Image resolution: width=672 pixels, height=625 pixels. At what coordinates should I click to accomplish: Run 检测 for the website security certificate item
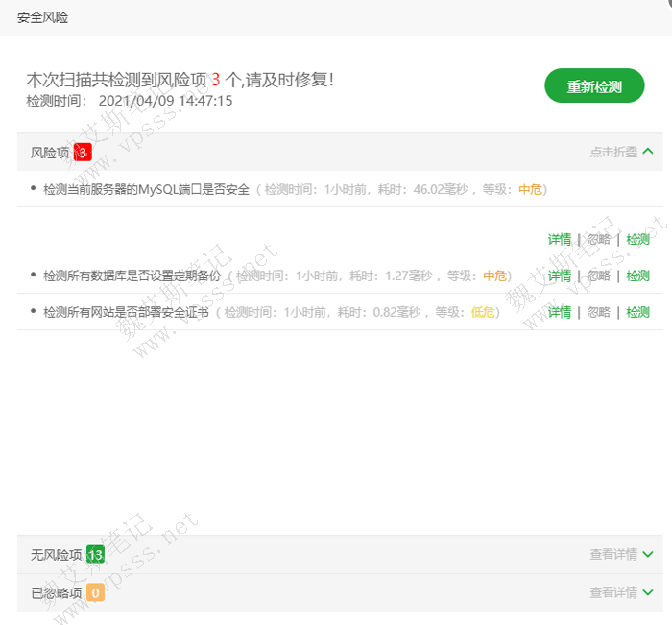(637, 312)
